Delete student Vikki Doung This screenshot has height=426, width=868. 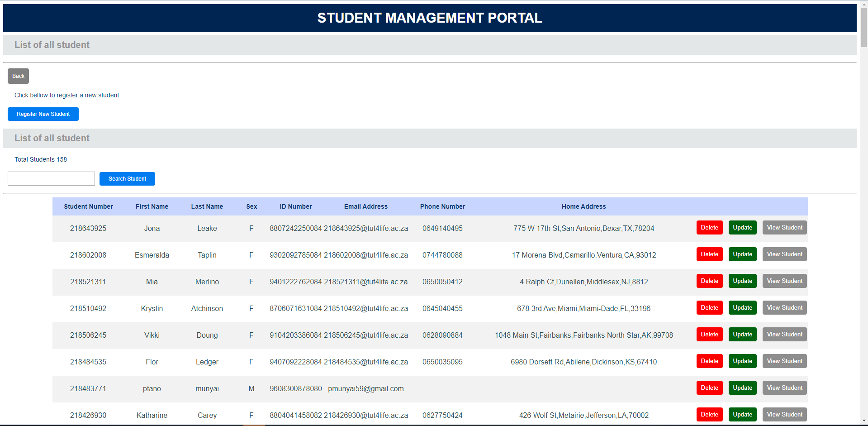[x=709, y=335]
